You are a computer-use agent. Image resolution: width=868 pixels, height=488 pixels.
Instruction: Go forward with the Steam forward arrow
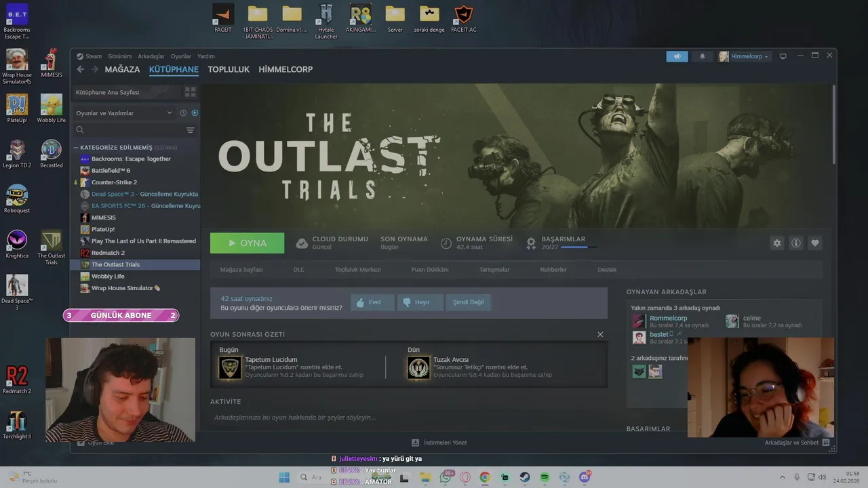pos(95,69)
